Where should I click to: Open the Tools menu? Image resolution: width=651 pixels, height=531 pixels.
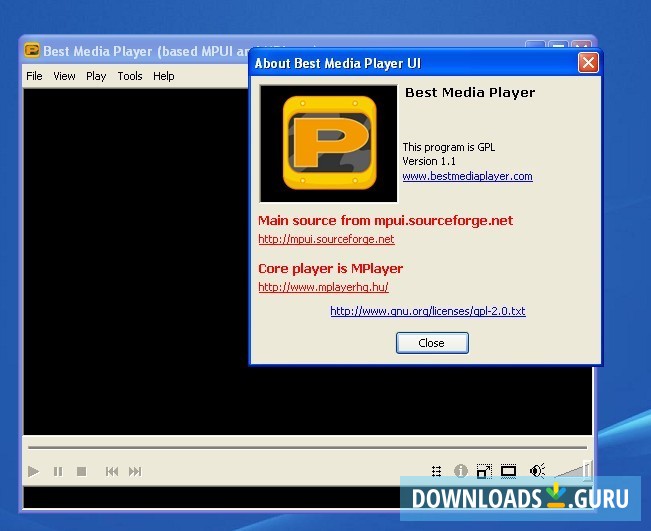click(130, 76)
